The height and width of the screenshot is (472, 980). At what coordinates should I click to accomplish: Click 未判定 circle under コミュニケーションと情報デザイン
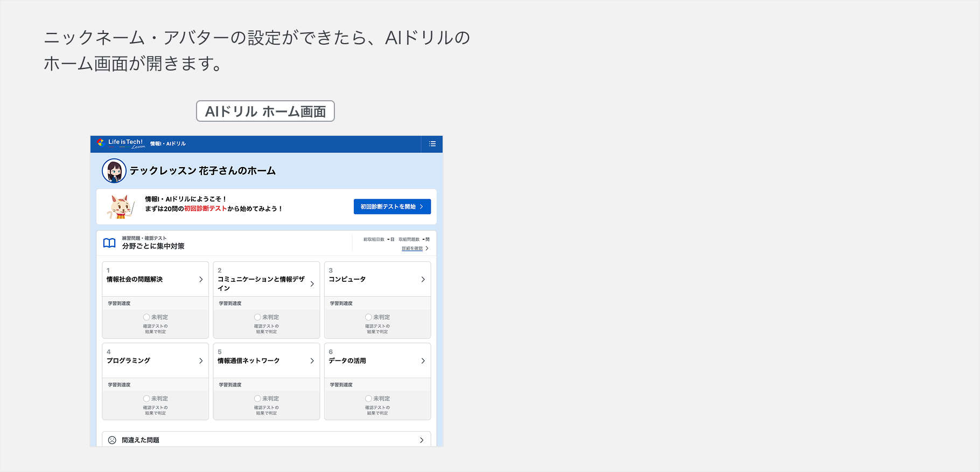pyautogui.click(x=257, y=317)
